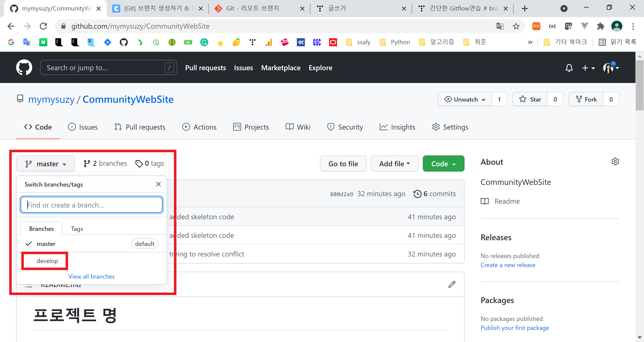
Task: Bookmark page with the address bar star icon
Action: coord(516,26)
